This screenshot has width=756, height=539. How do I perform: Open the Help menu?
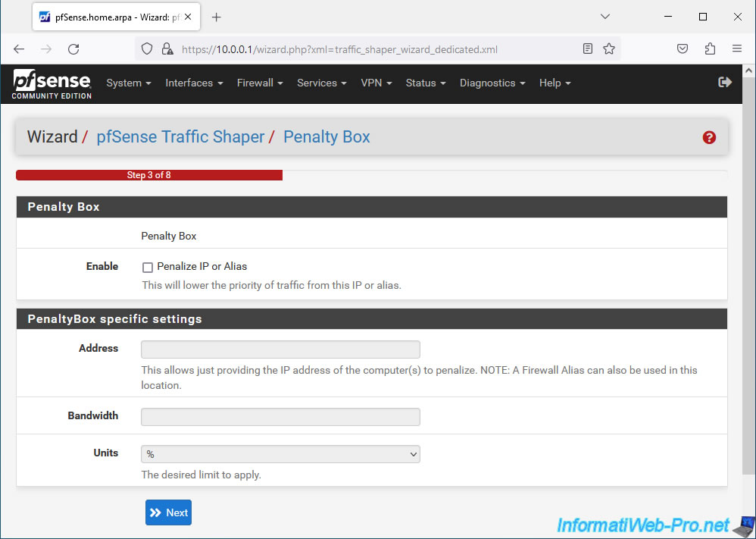tap(555, 83)
